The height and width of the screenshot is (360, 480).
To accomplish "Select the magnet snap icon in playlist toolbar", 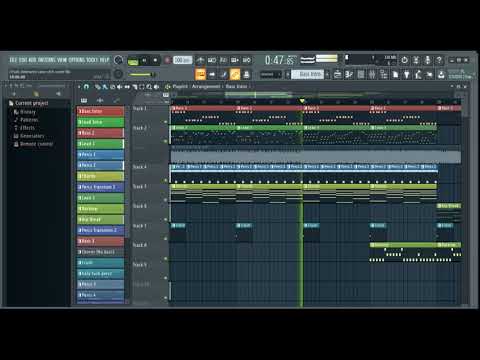I will point(86,87).
